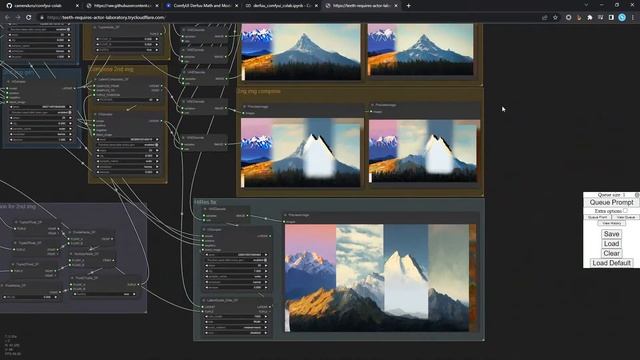Click the trycloudflare.com address bar
The image size is (640, 360).
coord(286,18)
